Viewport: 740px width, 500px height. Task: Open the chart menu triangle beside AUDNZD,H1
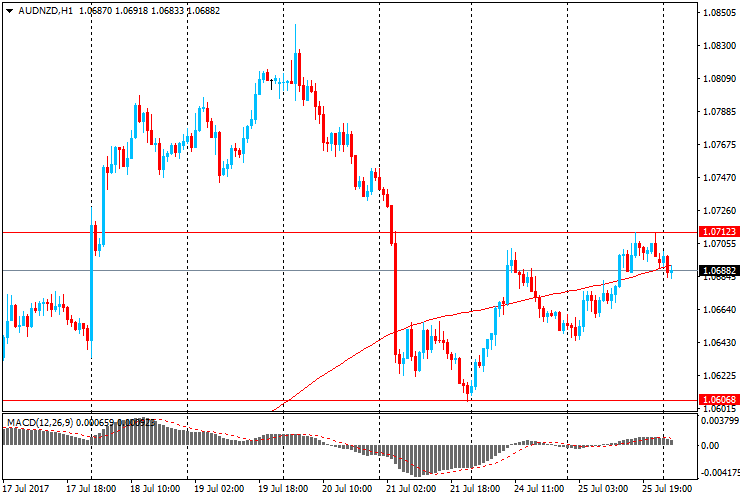coord(9,11)
